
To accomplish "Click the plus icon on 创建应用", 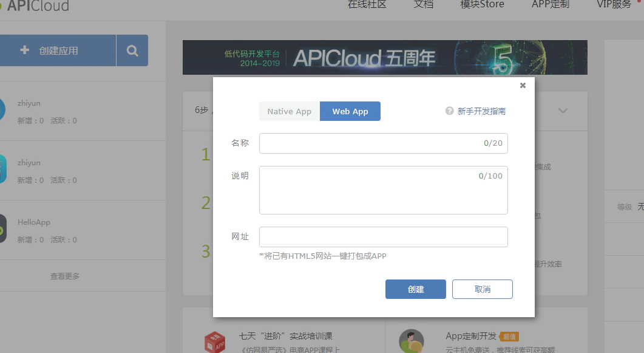I will (x=25, y=50).
